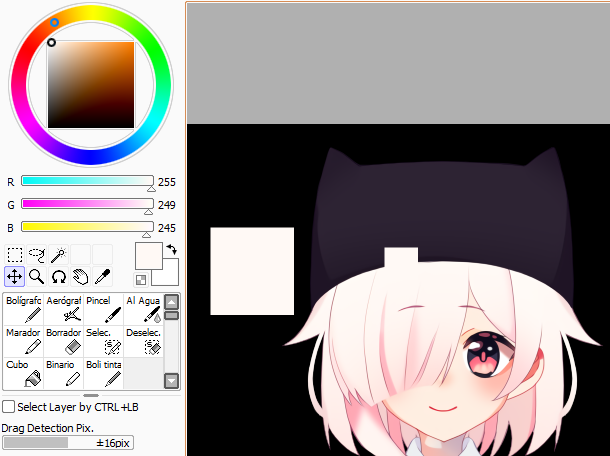Click brush list scroll down arrow
The image size is (610, 456).
click(172, 381)
